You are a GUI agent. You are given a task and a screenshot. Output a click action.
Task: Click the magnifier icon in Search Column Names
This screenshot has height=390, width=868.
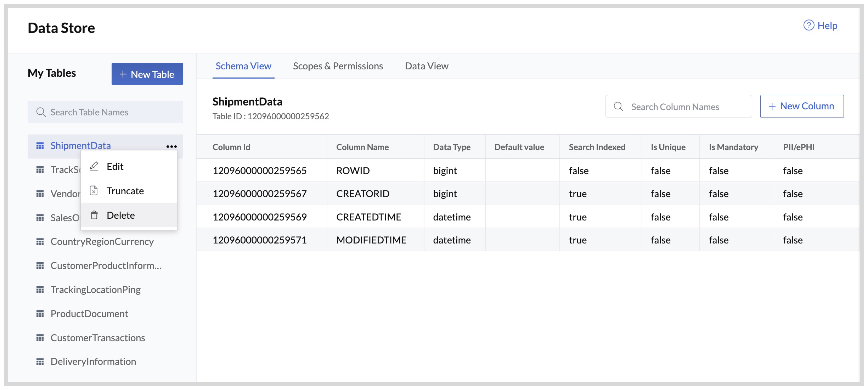pos(618,107)
